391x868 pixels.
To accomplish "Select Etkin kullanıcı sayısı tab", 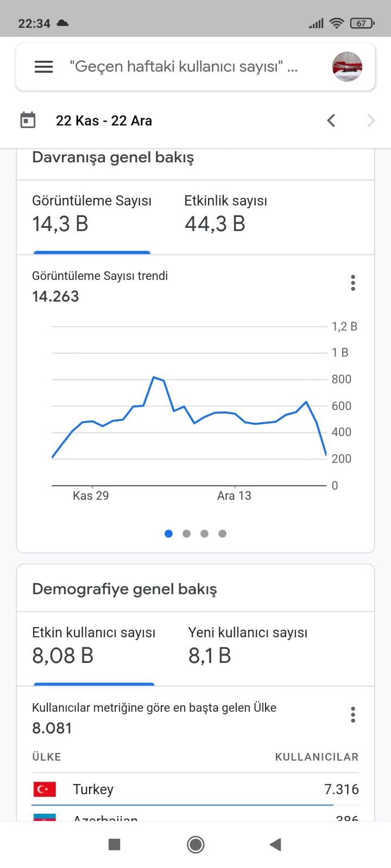I will tap(94, 649).
